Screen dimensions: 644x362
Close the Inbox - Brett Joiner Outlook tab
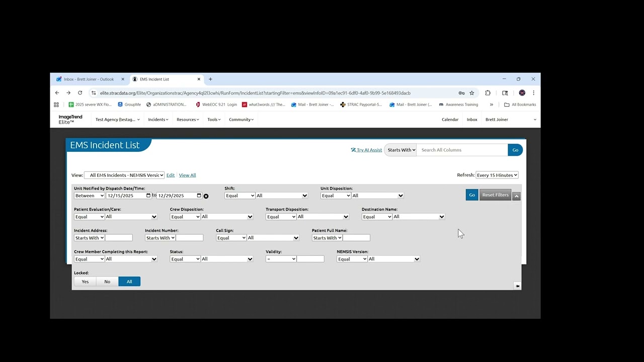(123, 79)
